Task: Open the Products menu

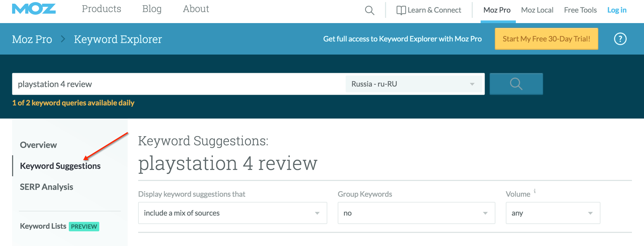Action: pos(101,9)
